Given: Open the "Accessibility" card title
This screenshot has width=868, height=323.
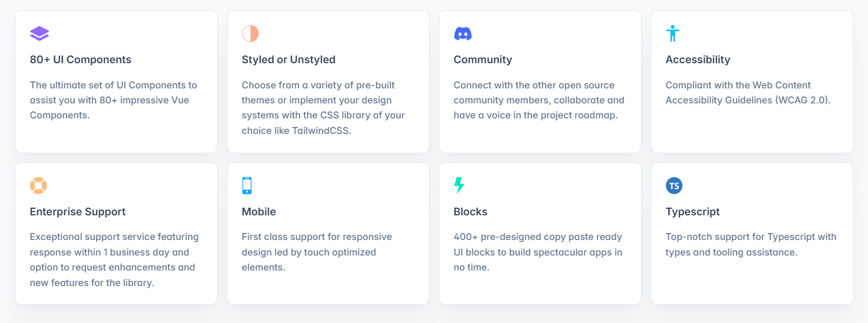Looking at the screenshot, I should click(698, 59).
